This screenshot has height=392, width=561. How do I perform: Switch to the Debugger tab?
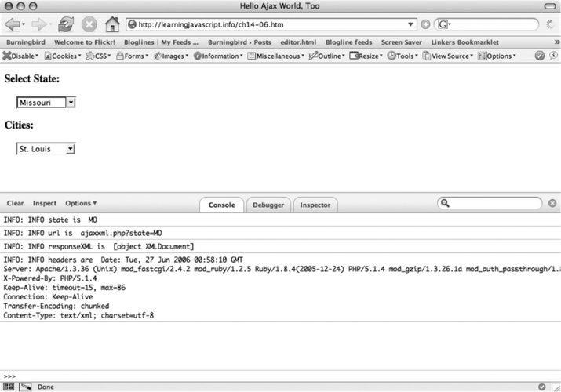[268, 205]
